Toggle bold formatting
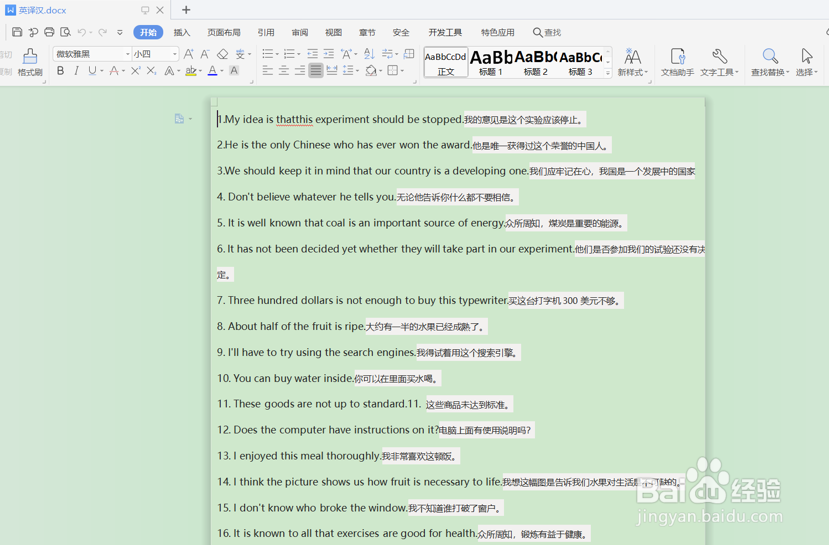This screenshot has height=545, width=829. pyautogui.click(x=60, y=71)
